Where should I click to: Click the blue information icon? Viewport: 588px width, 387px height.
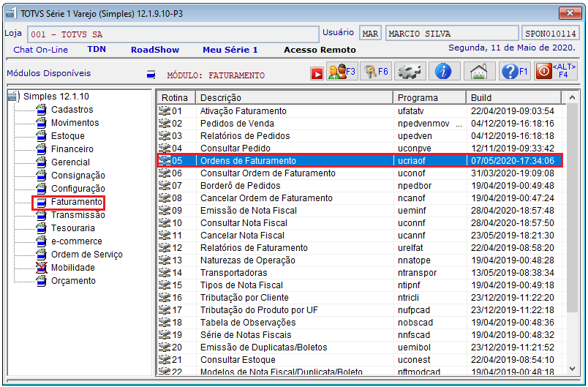[444, 71]
